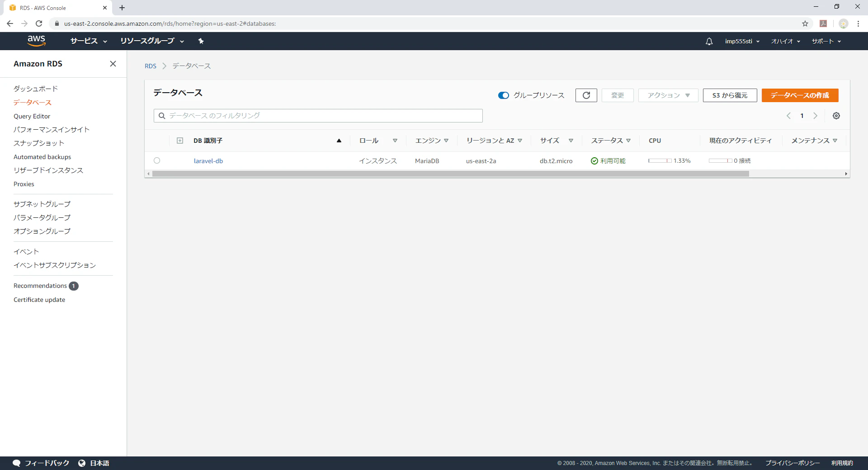Image resolution: width=868 pixels, height=470 pixels.
Task: Open a new browser tab
Action: (x=122, y=8)
